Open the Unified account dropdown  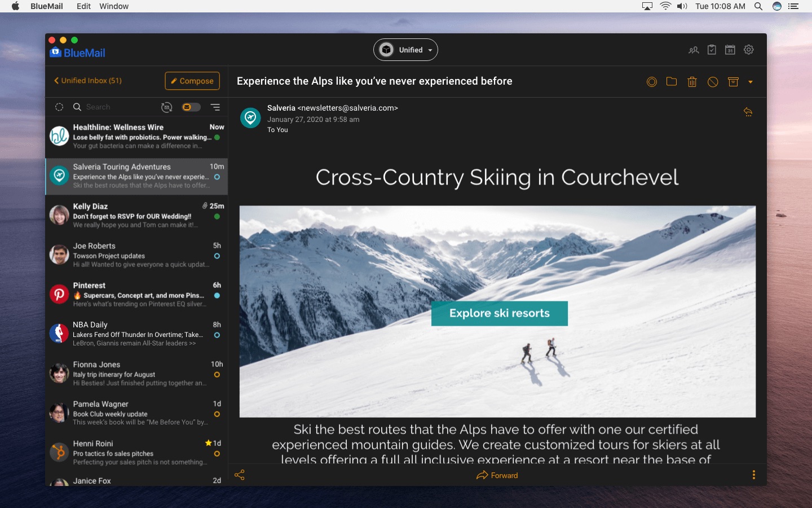click(x=405, y=50)
